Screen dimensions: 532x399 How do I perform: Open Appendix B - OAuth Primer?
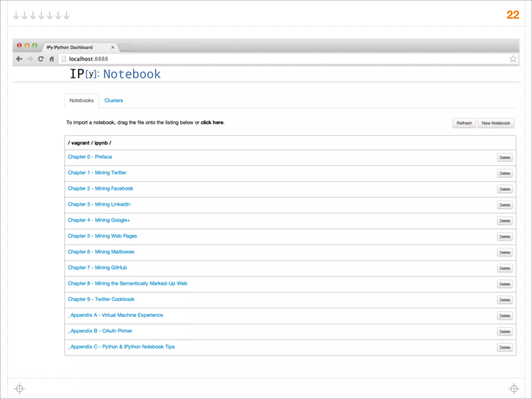100,331
